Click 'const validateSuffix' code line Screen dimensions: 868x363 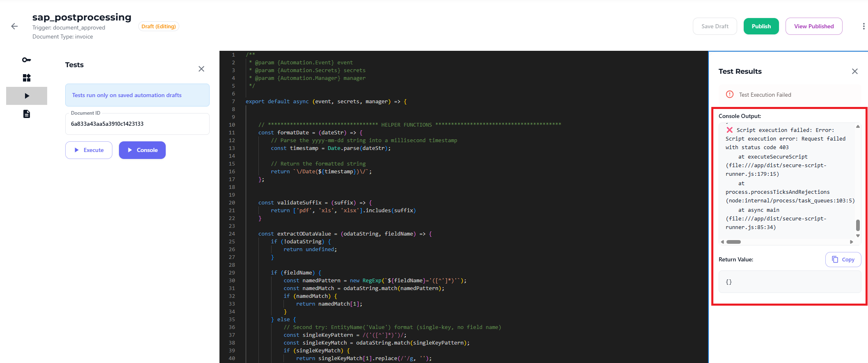315,203
